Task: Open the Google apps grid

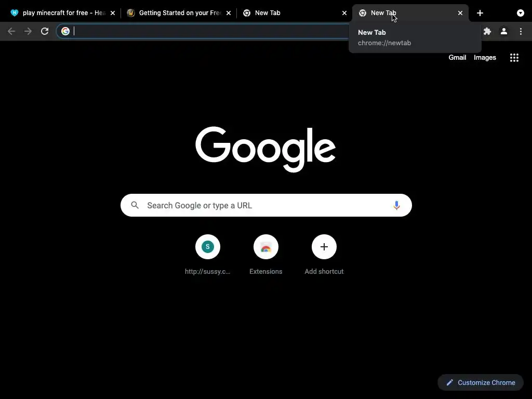Action: tap(514, 57)
